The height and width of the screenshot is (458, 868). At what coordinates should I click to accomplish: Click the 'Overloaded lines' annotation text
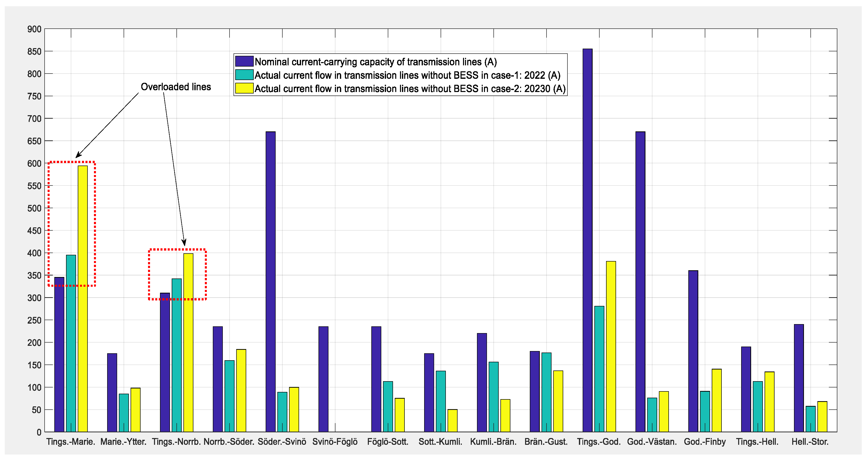175,87
